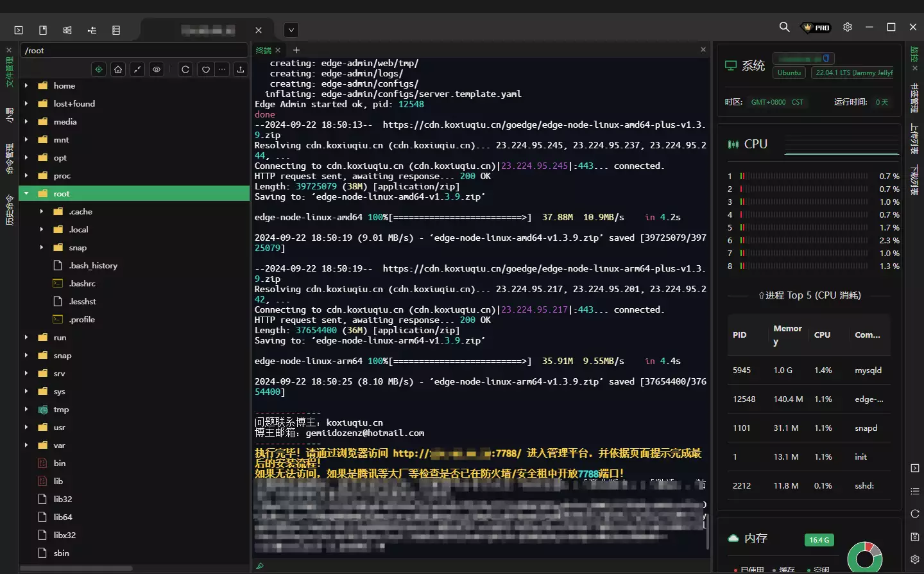924x574 pixels.
Task: Click the upload file icon
Action: tap(241, 69)
